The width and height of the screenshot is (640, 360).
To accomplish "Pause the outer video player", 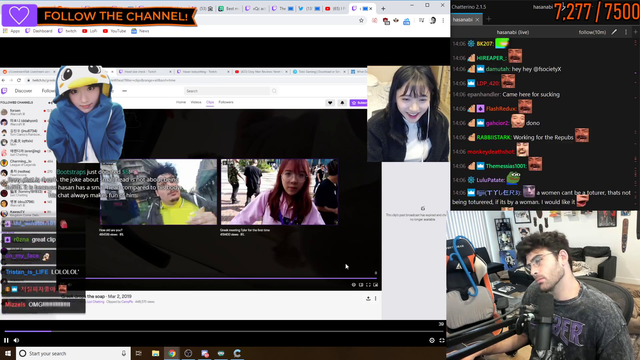I will (6, 340).
